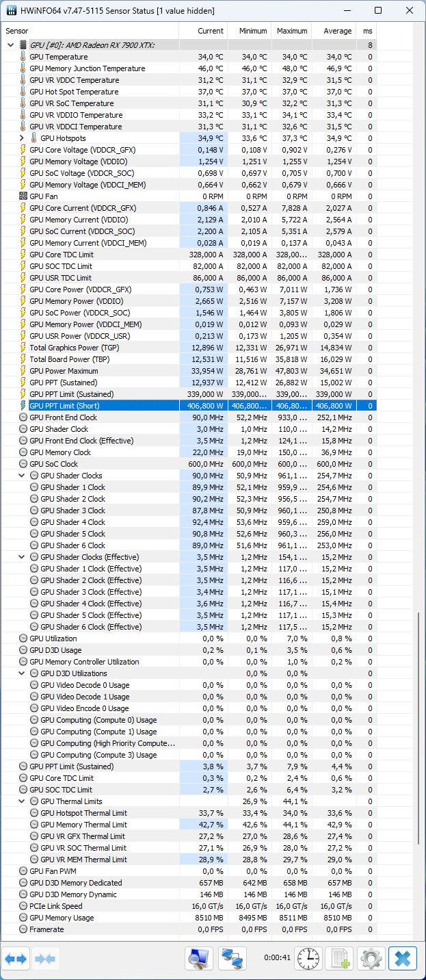Select the GPU D3D Usage row

[x=188, y=650]
